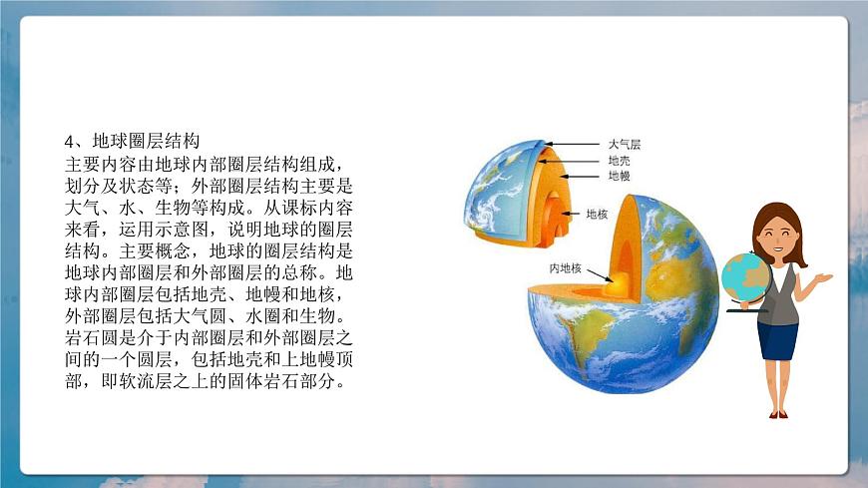This screenshot has width=868, height=488.
Task: Select the large Earth globe cross-section image
Action: coord(623,293)
